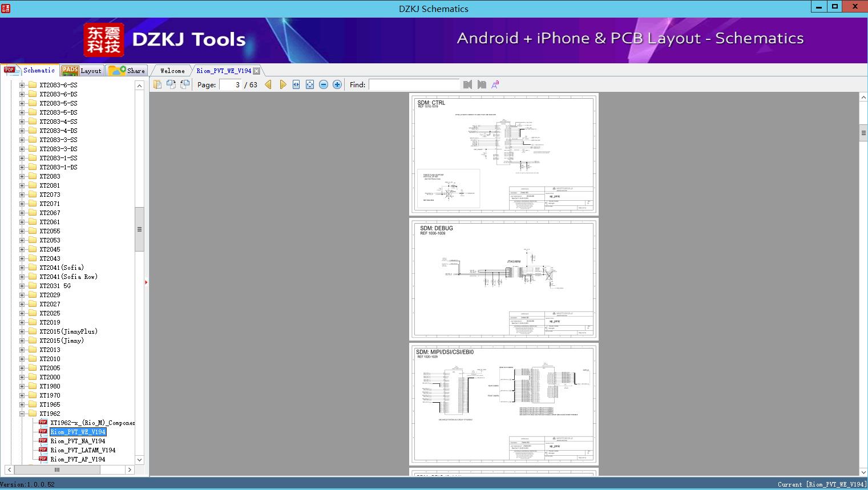The height and width of the screenshot is (490, 868).
Task: Open the Share tab
Action: tap(127, 71)
